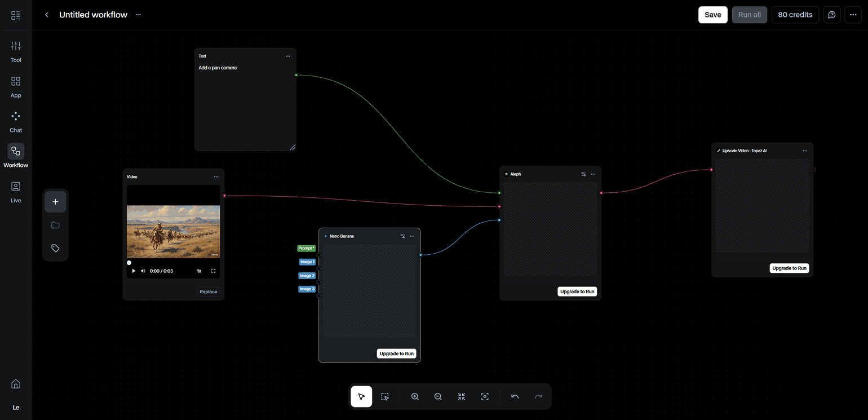Click the Save button
This screenshot has height=420, width=868.
click(x=712, y=15)
